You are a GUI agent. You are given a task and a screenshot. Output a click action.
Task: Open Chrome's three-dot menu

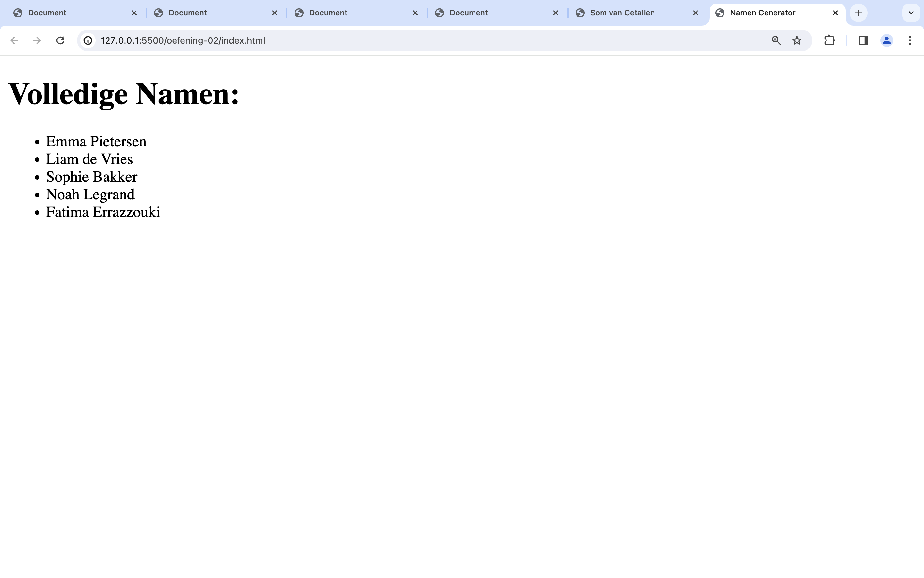click(910, 40)
